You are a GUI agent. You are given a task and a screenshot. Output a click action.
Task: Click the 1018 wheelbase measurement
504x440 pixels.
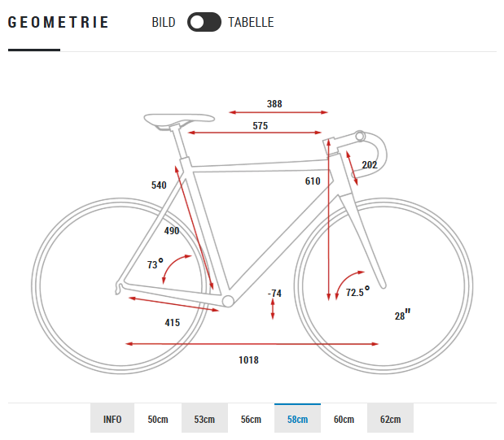pos(248,359)
